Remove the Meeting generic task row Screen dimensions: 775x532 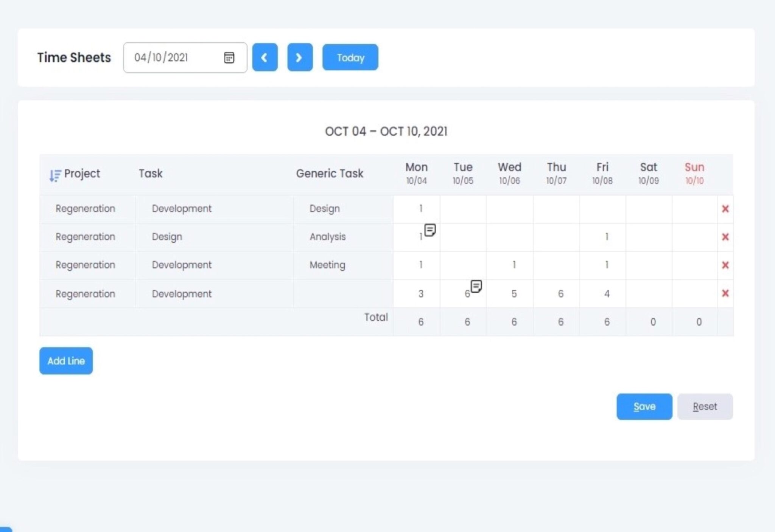coord(725,265)
